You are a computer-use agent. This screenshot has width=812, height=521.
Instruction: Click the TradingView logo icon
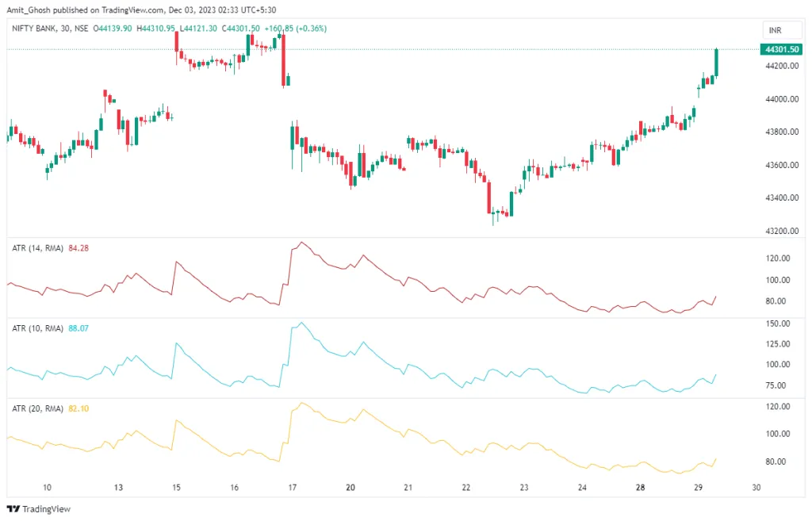[13, 509]
